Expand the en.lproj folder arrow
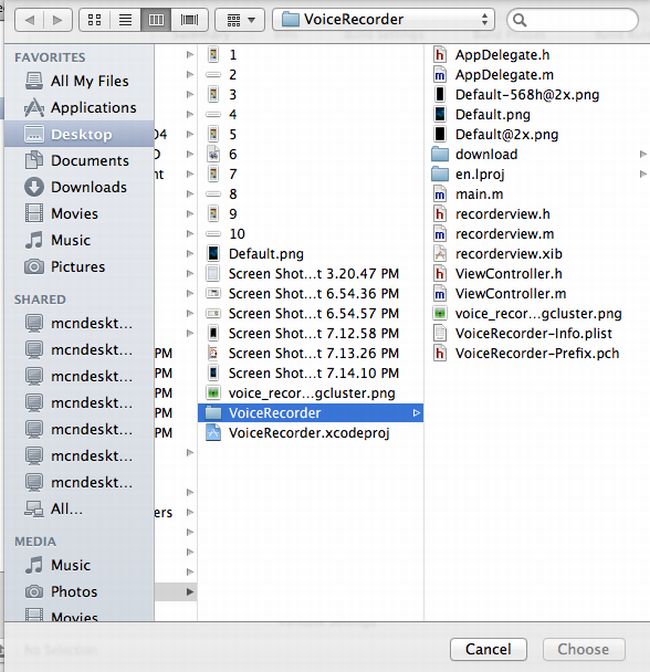Screen dimensions: 650x672 [643, 174]
